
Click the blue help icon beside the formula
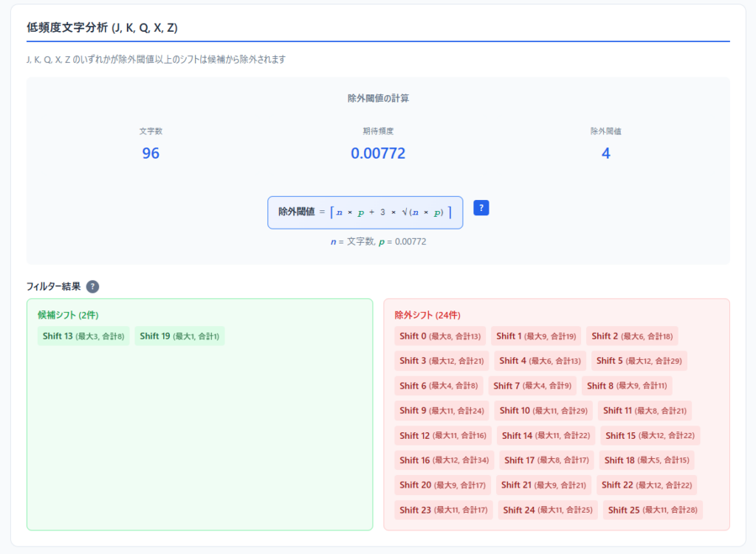point(481,208)
